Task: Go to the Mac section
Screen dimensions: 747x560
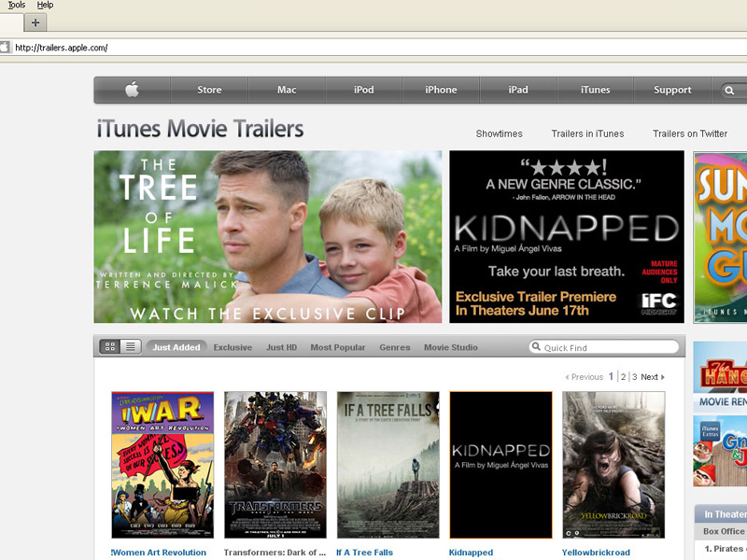Action: coord(287,90)
